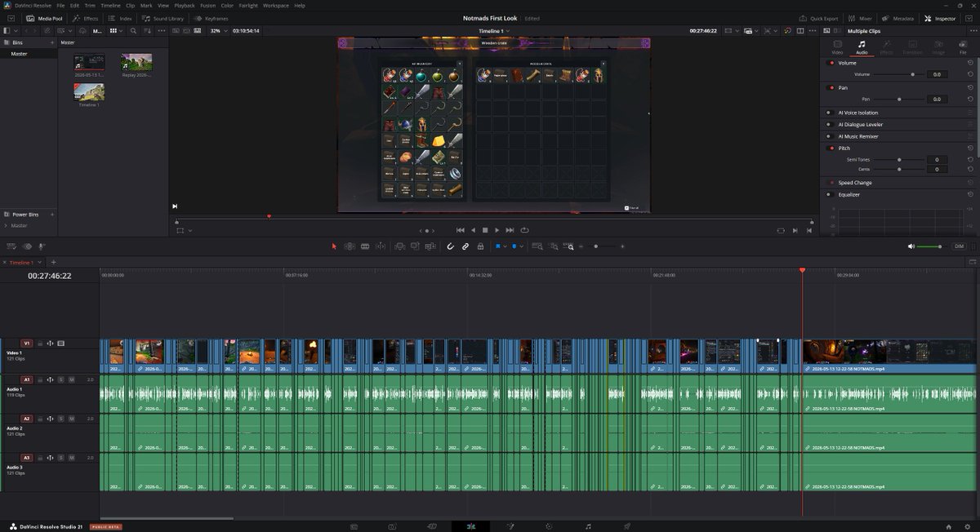The height and width of the screenshot is (532, 980).
Task: Switch to the Inspector Video tab
Action: (837, 47)
